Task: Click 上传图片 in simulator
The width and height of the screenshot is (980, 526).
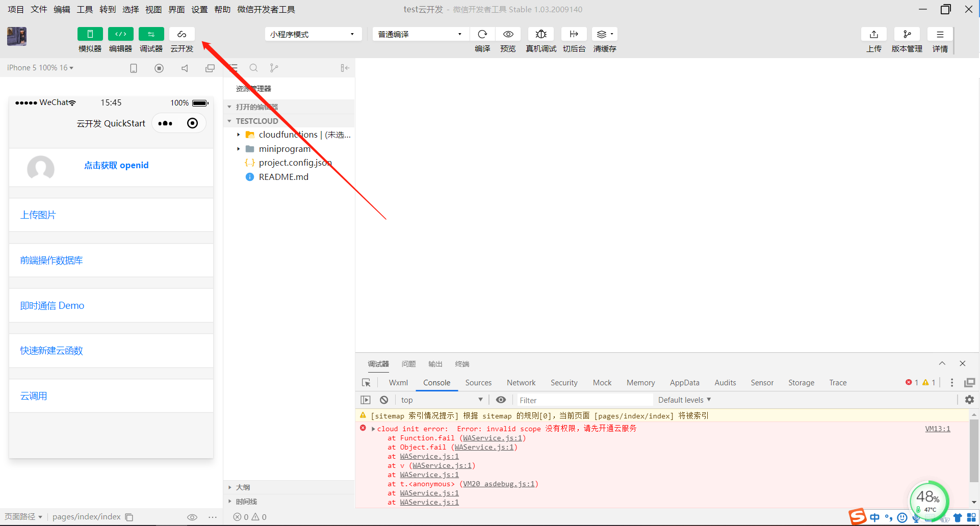Action: [38, 215]
